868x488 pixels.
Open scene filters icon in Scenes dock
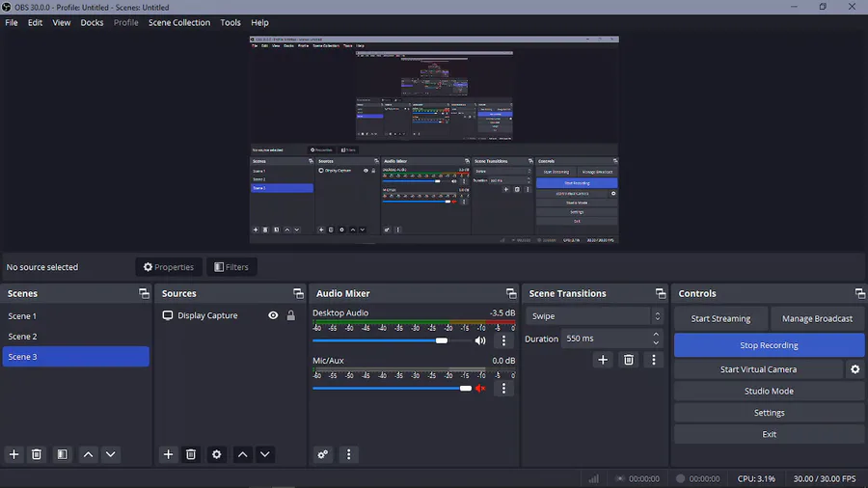(x=62, y=454)
